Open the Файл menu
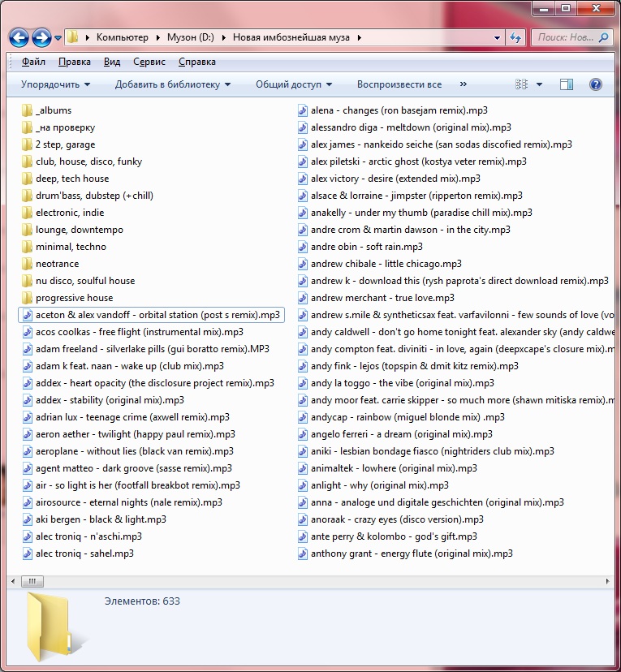Screen dimensions: 621x672 [x=33, y=62]
